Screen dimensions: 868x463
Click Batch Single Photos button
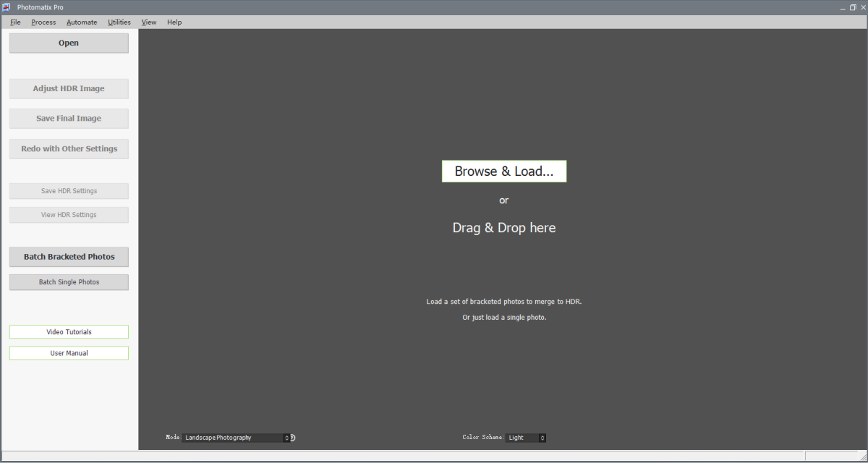coord(69,282)
